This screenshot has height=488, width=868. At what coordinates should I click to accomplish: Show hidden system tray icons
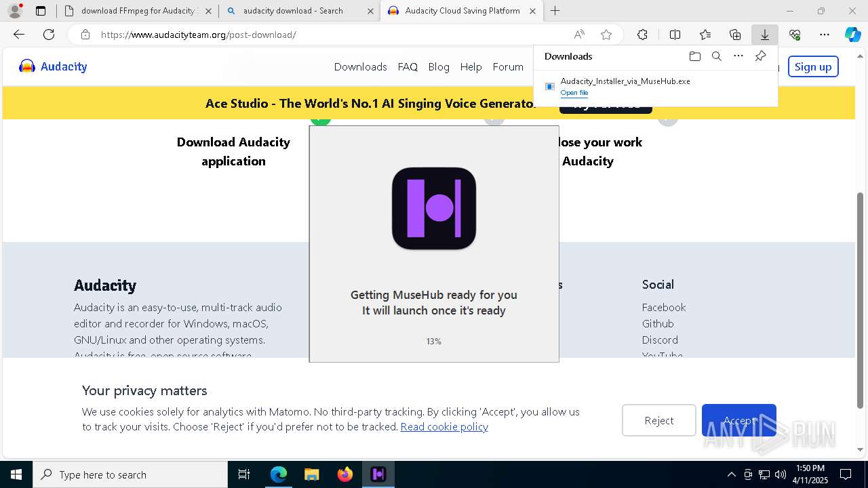(731, 474)
